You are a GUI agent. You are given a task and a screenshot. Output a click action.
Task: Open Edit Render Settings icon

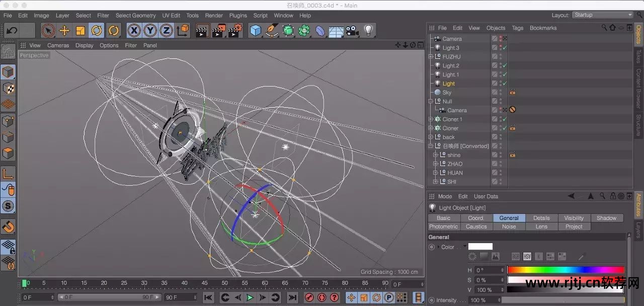[235, 31]
